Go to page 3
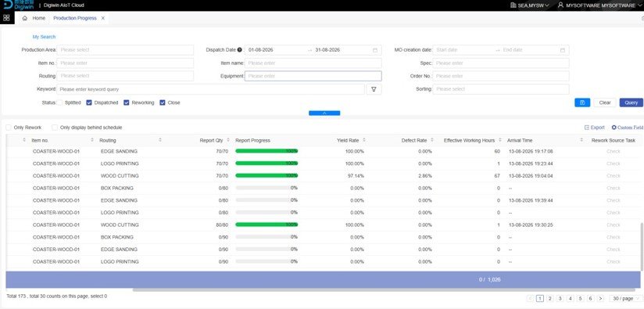644x309 pixels. 560,299
